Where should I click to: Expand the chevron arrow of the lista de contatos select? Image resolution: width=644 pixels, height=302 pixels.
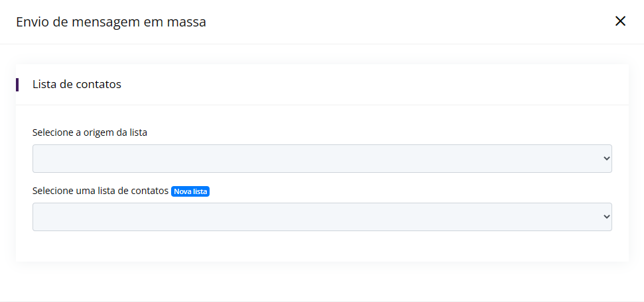point(607,217)
